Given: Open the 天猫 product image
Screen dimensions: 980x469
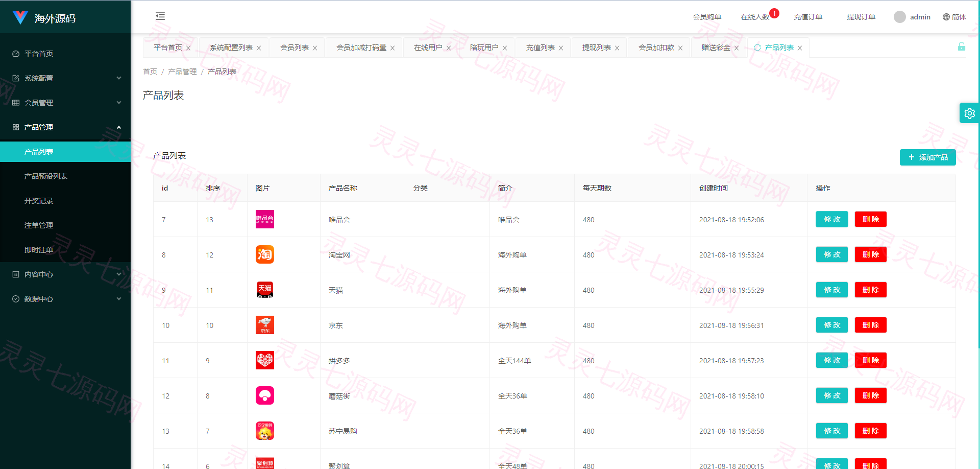Looking at the screenshot, I should coord(265,290).
